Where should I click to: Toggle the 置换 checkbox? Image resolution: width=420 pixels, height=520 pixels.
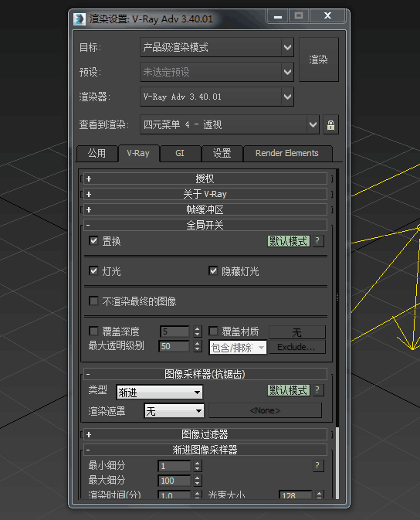tap(94, 241)
